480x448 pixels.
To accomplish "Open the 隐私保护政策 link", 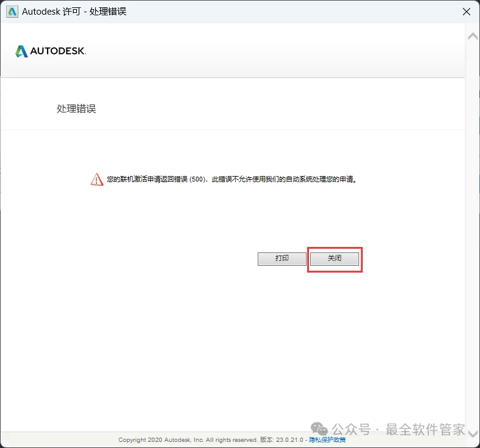I will pyautogui.click(x=327, y=439).
